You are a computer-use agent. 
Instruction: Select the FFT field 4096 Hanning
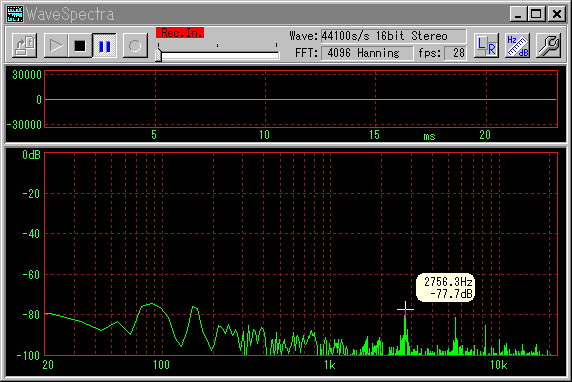click(x=367, y=53)
